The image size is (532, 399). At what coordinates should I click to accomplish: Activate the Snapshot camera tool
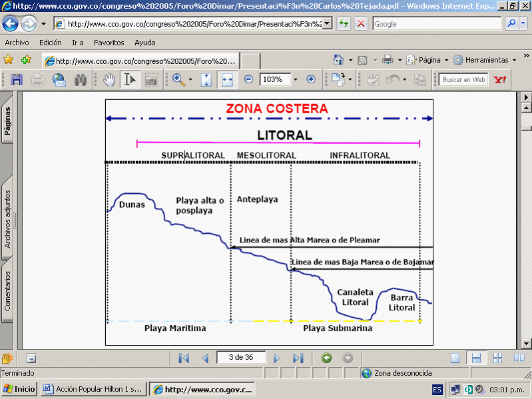tap(151, 79)
